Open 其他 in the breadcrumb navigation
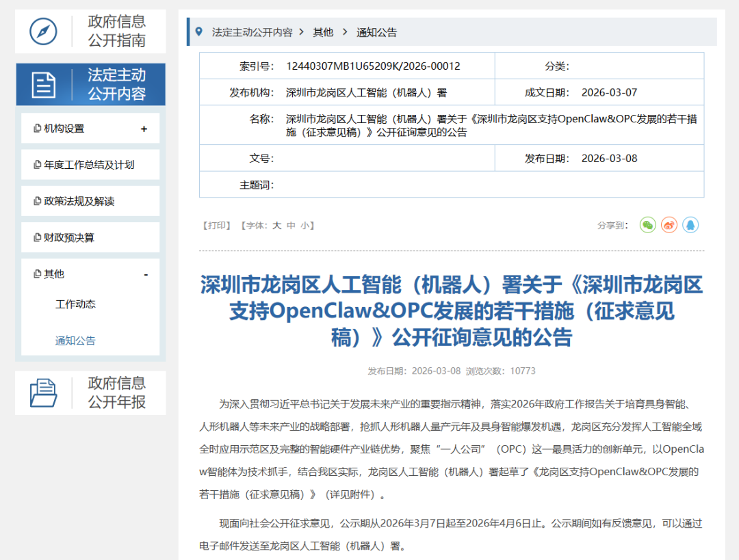Image resolution: width=739 pixels, height=560 pixels. 322,31
